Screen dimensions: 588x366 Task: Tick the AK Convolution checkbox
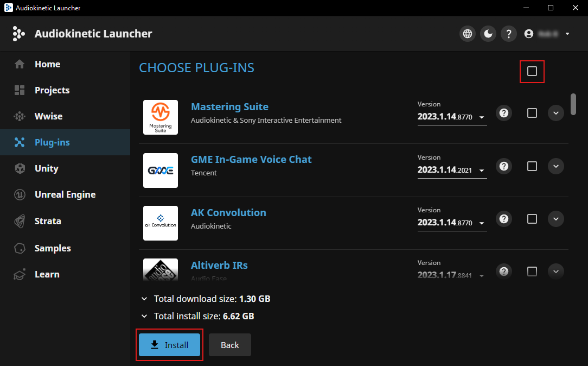[x=532, y=219]
